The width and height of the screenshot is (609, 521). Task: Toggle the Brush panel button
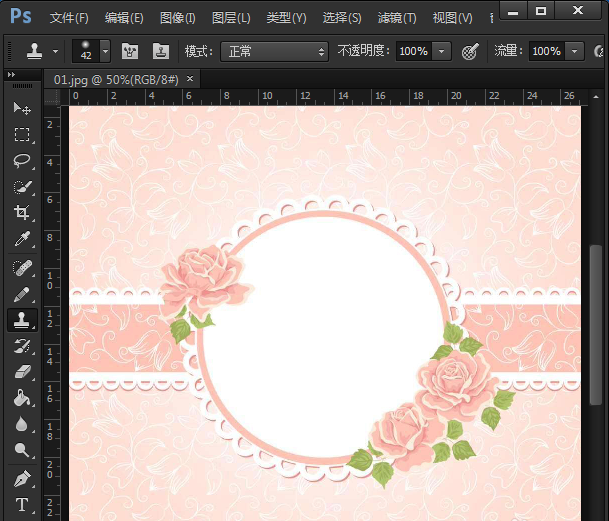[x=130, y=51]
